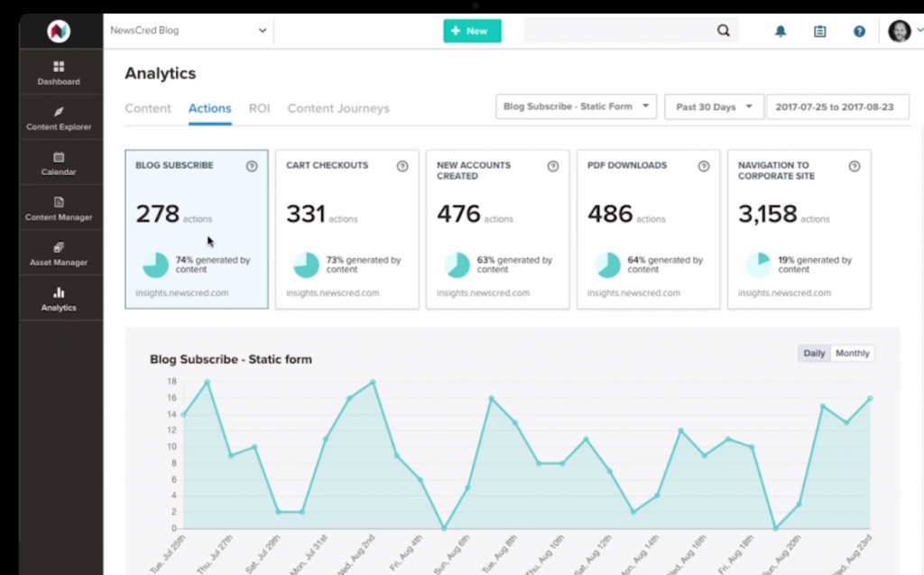The height and width of the screenshot is (575, 924).
Task: Select the PDF Downloads card
Action: point(648,229)
